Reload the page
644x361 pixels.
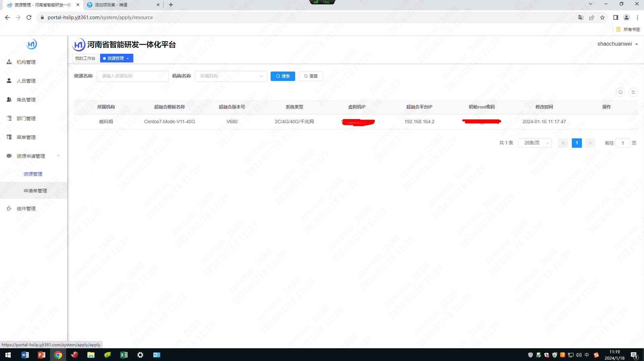coord(29,17)
